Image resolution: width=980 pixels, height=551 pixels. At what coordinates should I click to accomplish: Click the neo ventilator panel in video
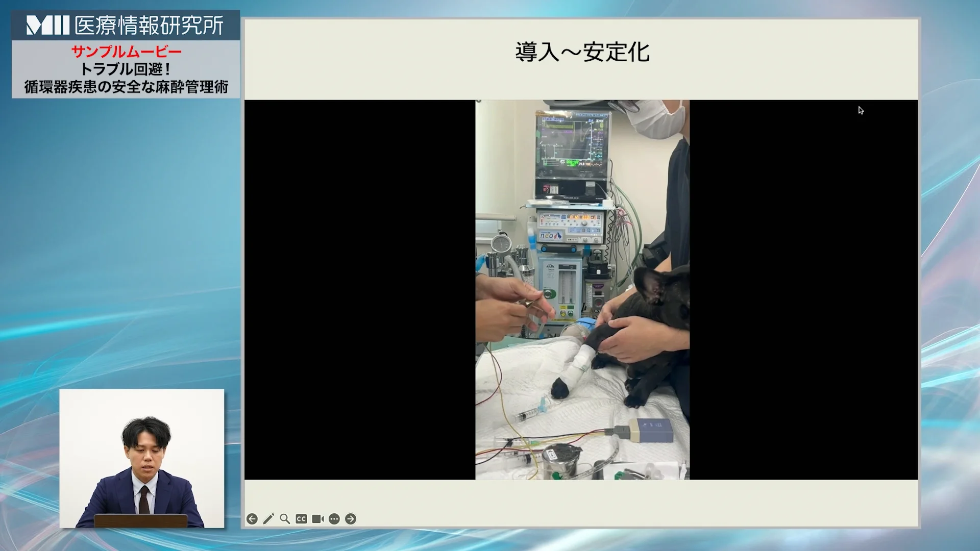(x=571, y=227)
